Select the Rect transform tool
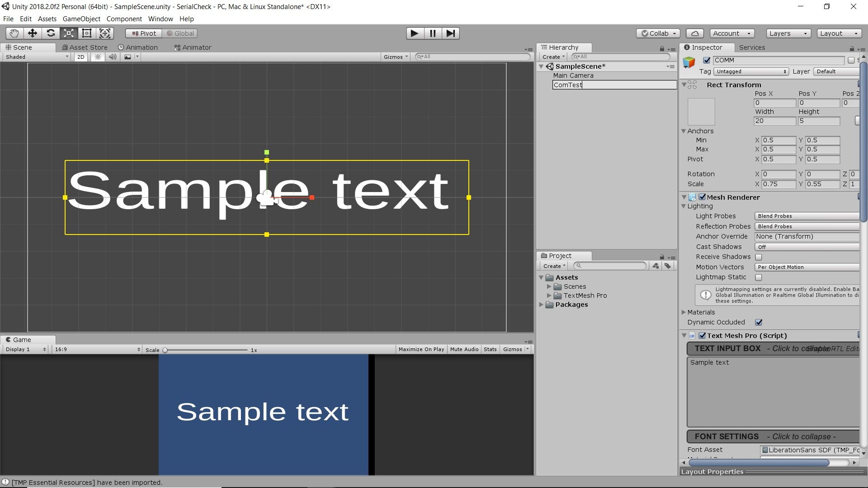Image resolution: width=868 pixels, height=488 pixels. 86,33
